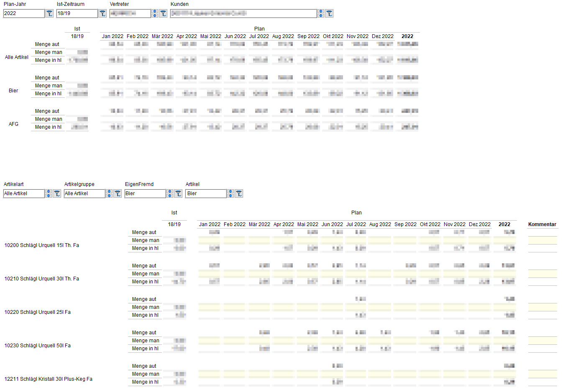Click the Plan-Jahr field showing 2022
The width and height of the screenshot is (563, 392).
click(23, 13)
